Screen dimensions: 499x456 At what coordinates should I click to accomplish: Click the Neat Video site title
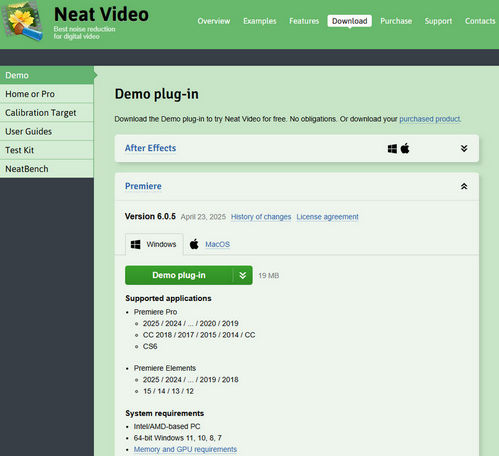tap(101, 14)
